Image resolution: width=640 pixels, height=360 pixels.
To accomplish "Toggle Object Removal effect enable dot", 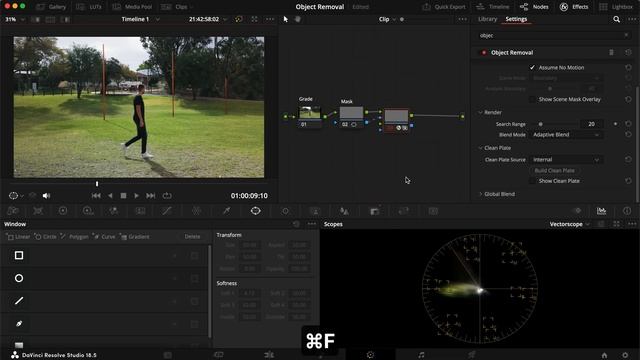I will pos(484,53).
